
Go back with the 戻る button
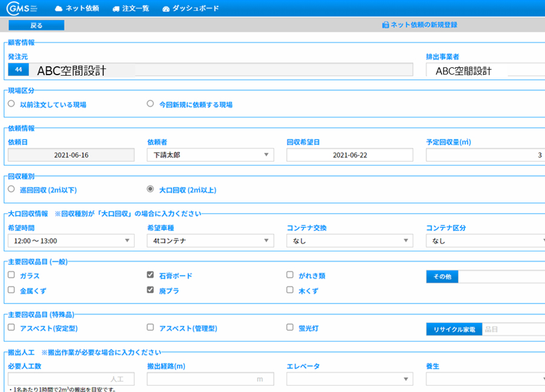point(36,25)
